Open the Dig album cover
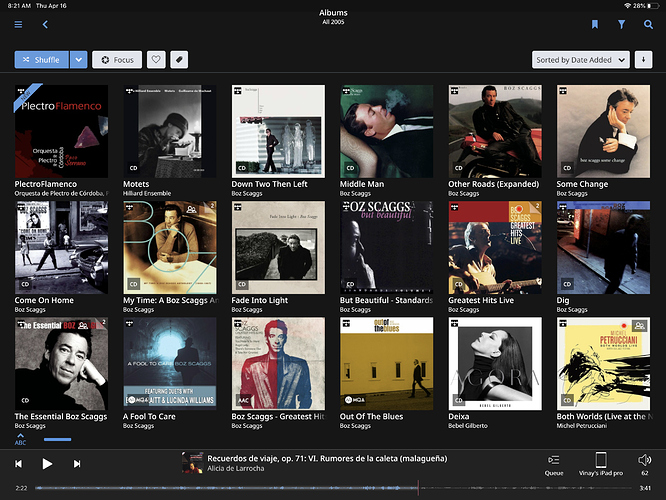 click(x=603, y=247)
